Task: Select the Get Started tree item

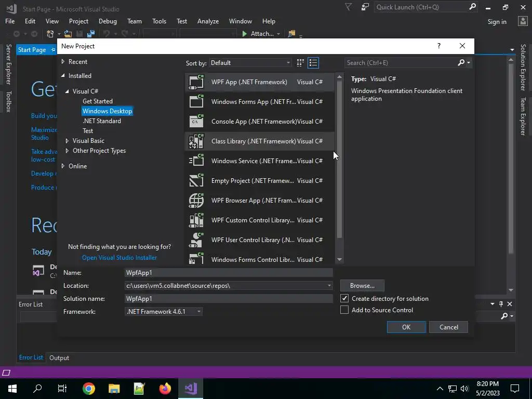Action: pos(97,101)
